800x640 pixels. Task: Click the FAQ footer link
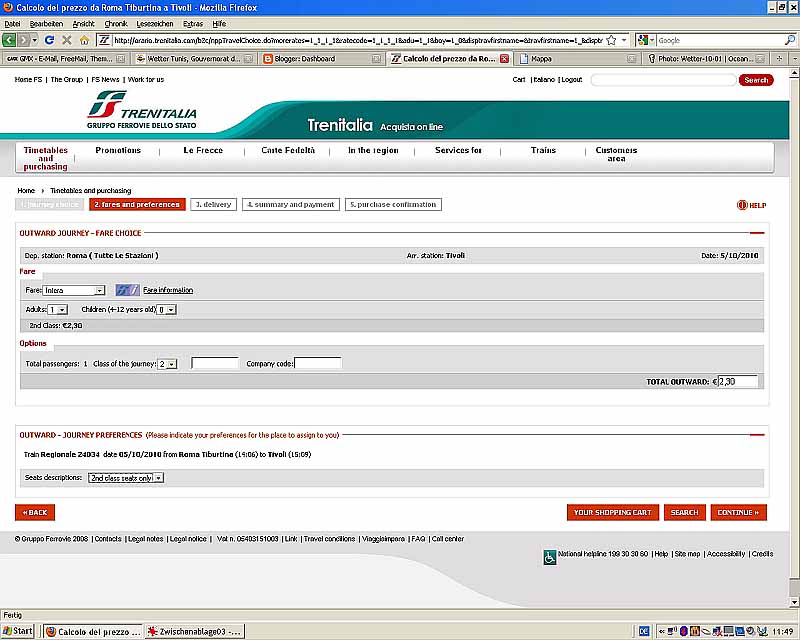[418, 539]
